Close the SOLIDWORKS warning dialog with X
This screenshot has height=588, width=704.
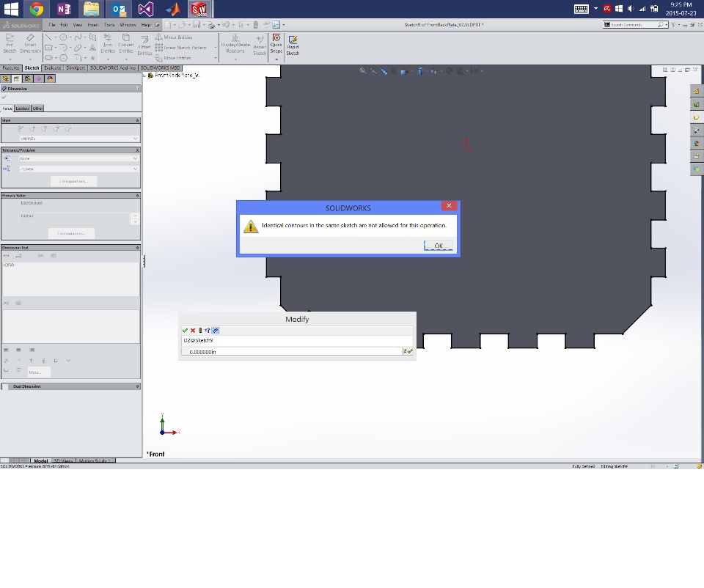(449, 205)
